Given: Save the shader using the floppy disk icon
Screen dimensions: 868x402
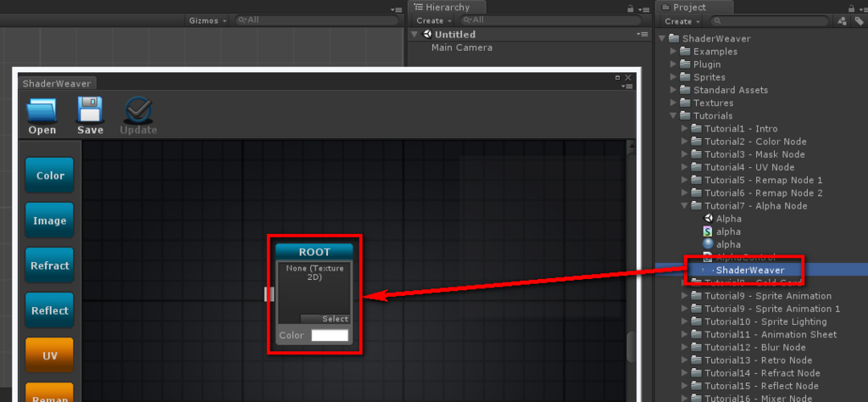Looking at the screenshot, I should click(x=90, y=115).
